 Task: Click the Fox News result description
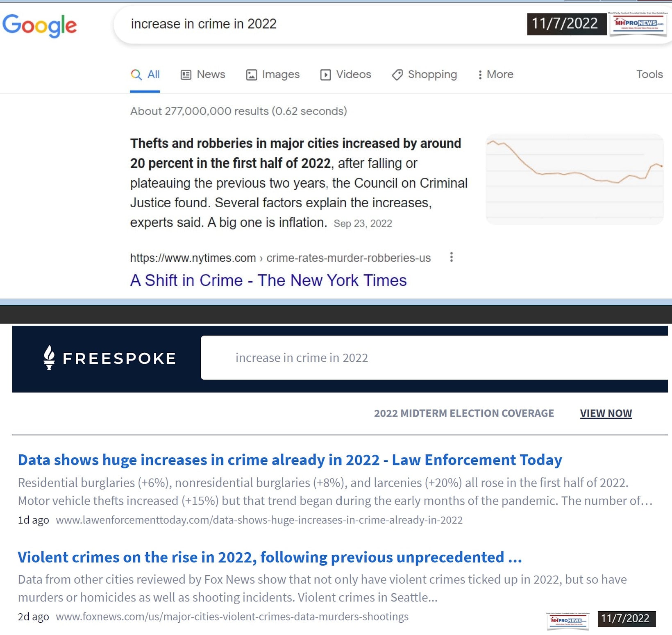[322, 589]
